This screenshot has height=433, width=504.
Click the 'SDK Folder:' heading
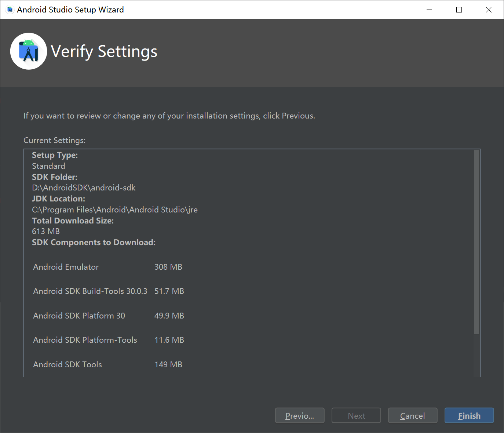pyautogui.click(x=55, y=177)
